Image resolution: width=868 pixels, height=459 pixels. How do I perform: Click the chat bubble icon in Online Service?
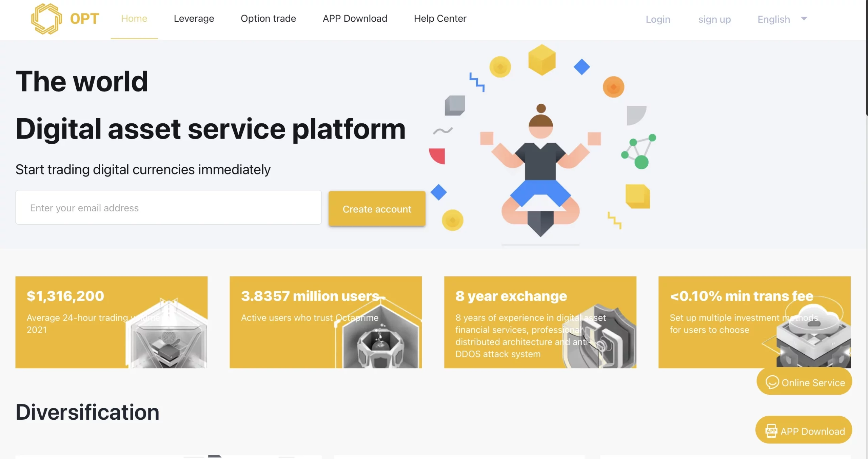[772, 382]
